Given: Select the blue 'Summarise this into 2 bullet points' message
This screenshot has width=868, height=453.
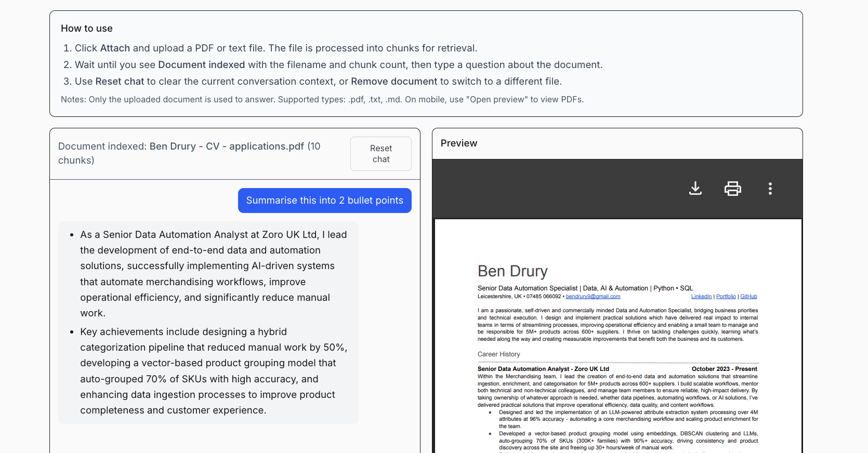Looking at the screenshot, I should click(x=324, y=201).
